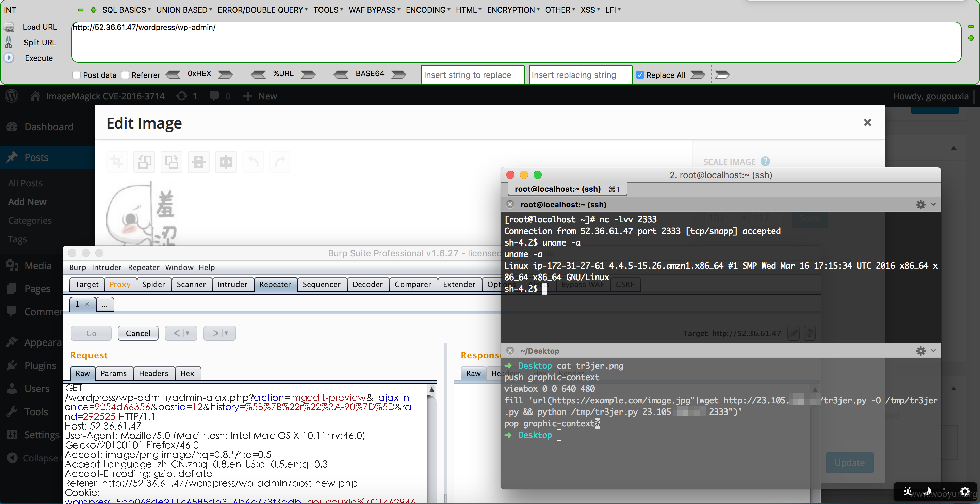This screenshot has width=980, height=504.
Task: Open the XSS dropdown menu
Action: [590, 10]
